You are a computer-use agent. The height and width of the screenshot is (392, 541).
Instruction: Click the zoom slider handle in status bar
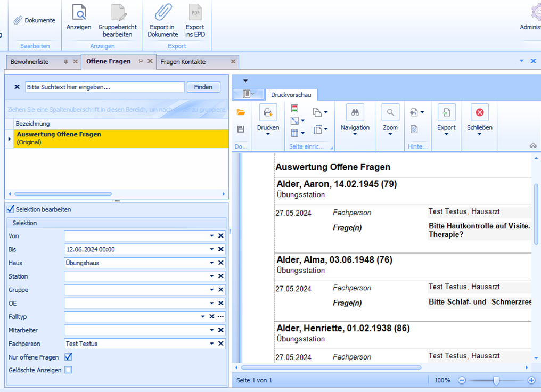click(x=496, y=380)
